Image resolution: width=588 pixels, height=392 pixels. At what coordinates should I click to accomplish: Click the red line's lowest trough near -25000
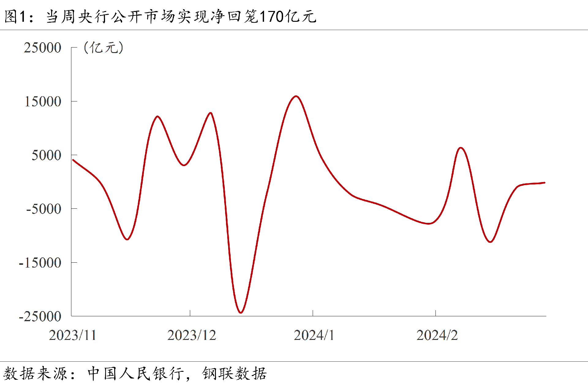[241, 312]
